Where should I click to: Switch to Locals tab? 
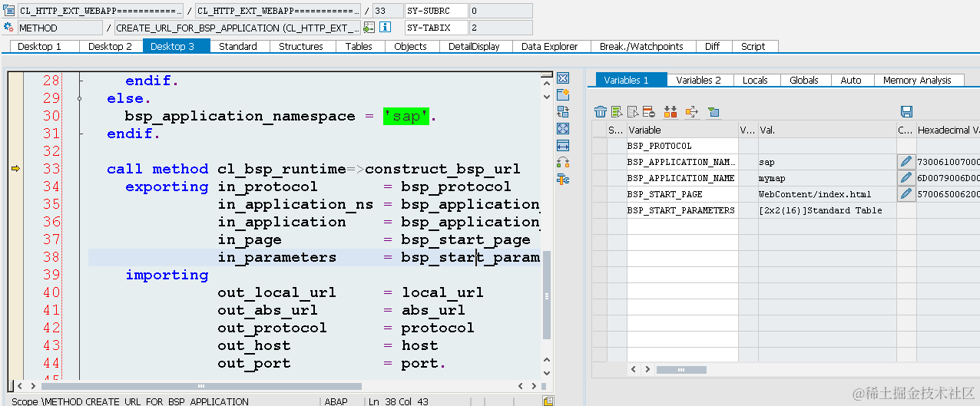pos(755,80)
